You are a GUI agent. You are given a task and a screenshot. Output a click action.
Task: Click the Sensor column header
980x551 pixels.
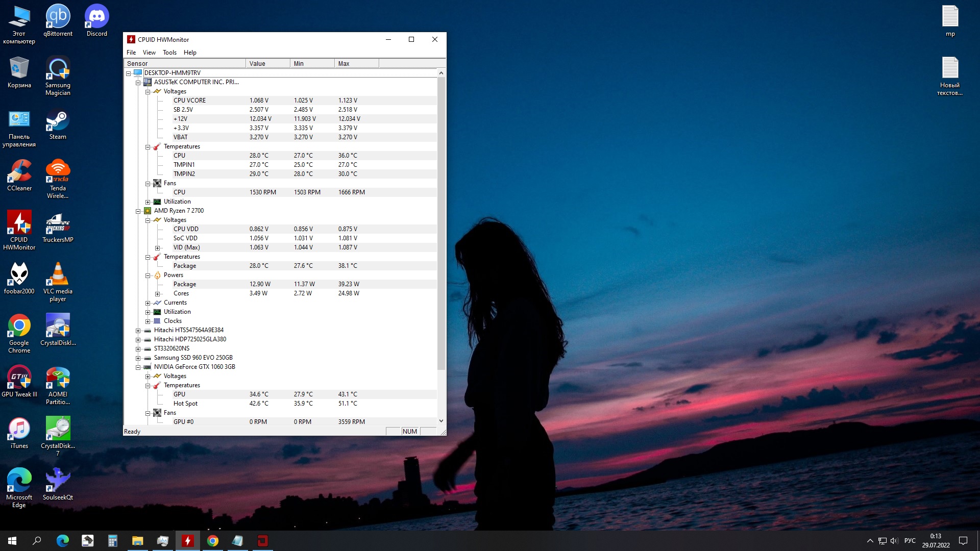184,64
